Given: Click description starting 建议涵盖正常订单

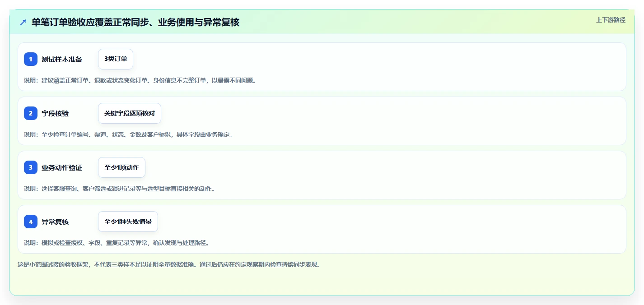Looking at the screenshot, I should point(140,80).
